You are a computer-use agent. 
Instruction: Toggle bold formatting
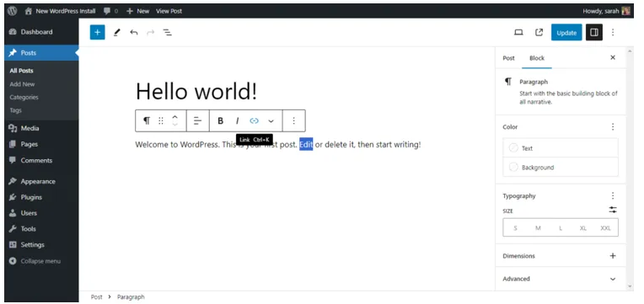221,120
